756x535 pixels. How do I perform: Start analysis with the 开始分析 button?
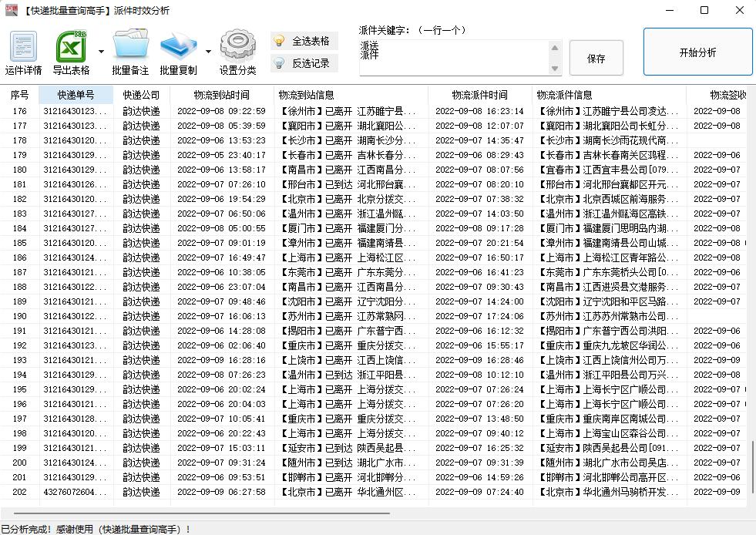[x=697, y=52]
